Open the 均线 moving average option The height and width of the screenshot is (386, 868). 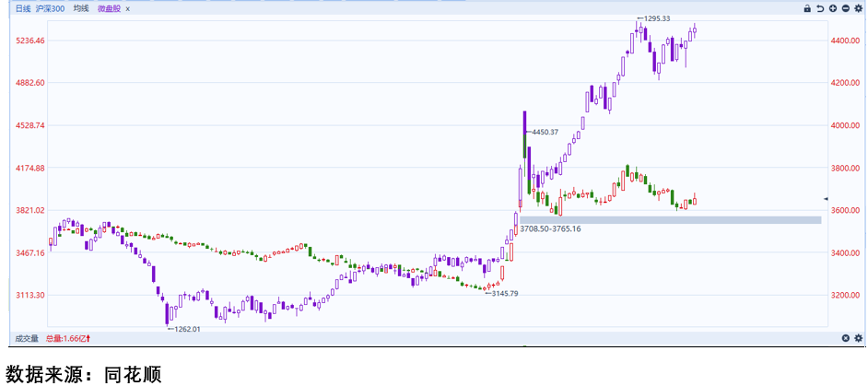pos(81,9)
